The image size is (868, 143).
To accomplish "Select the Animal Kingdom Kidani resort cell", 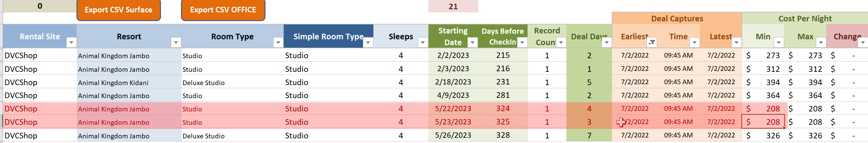I will tap(129, 82).
